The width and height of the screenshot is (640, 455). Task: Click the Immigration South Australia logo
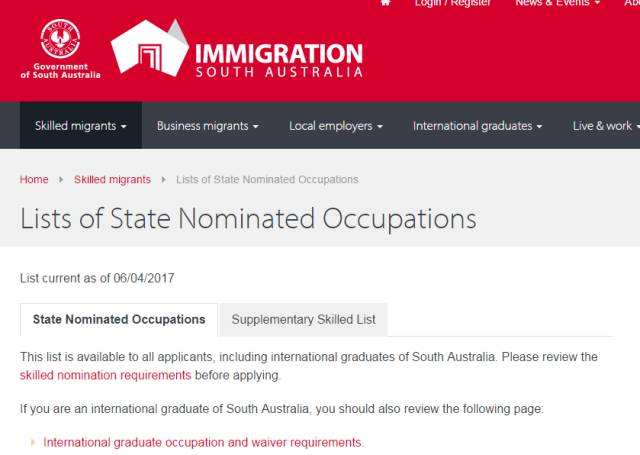[x=237, y=51]
